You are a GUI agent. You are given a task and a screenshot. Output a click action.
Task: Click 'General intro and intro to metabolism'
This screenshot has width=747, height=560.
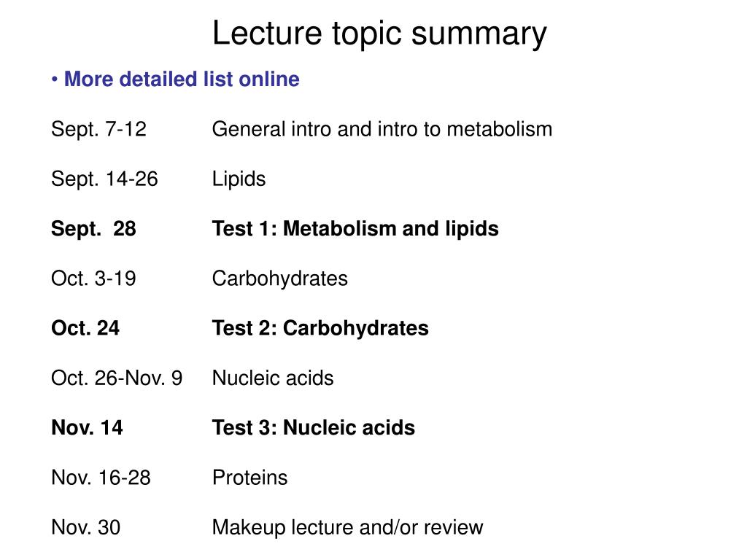coord(382,130)
